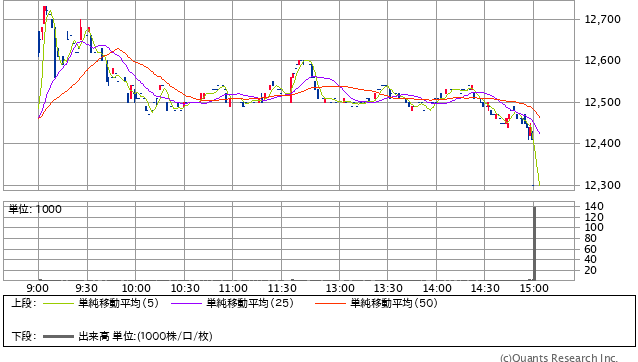The height and width of the screenshot is (362, 638).
Task: Click the (c)Quants Research Inc. copyright text
Action: point(559,358)
